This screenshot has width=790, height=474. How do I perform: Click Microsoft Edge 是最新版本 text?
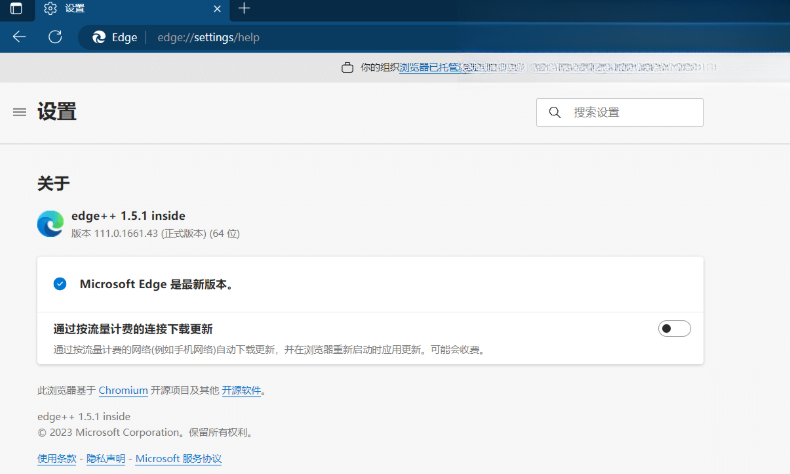(x=156, y=284)
